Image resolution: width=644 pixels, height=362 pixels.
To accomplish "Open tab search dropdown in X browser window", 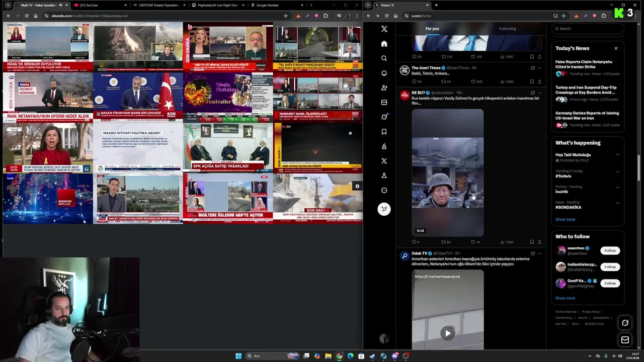I will click(368, 5).
